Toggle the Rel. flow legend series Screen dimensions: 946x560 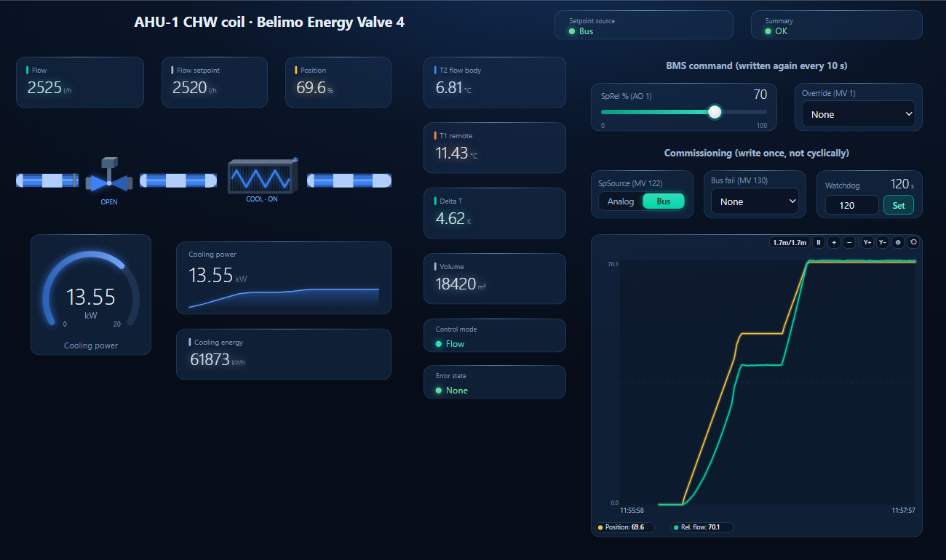(701, 527)
